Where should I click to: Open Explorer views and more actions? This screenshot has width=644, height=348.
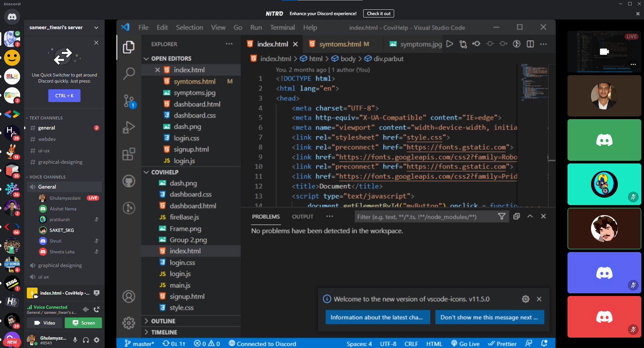tap(229, 44)
